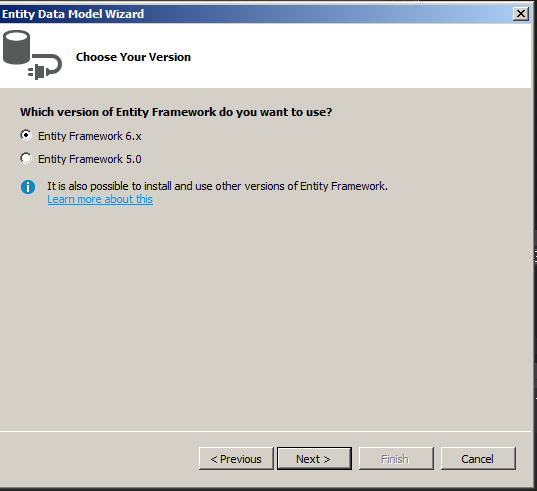Click the plug connector icon in header
Image resolution: width=537 pixels, height=491 pixels.
(45, 67)
